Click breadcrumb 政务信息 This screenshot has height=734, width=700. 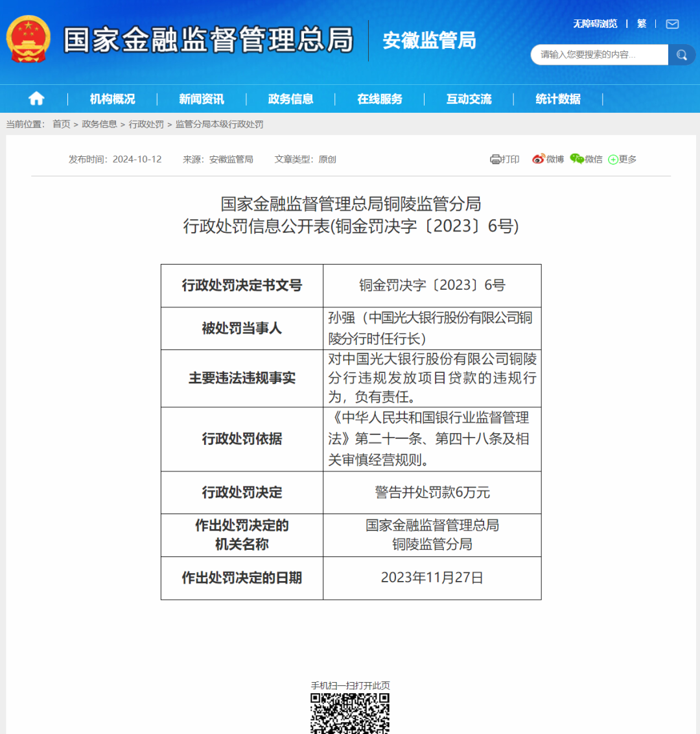[x=99, y=124]
